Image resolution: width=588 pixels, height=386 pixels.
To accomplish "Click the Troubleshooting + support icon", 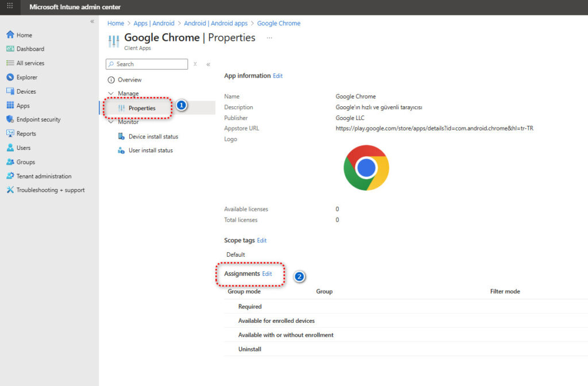I will point(10,190).
